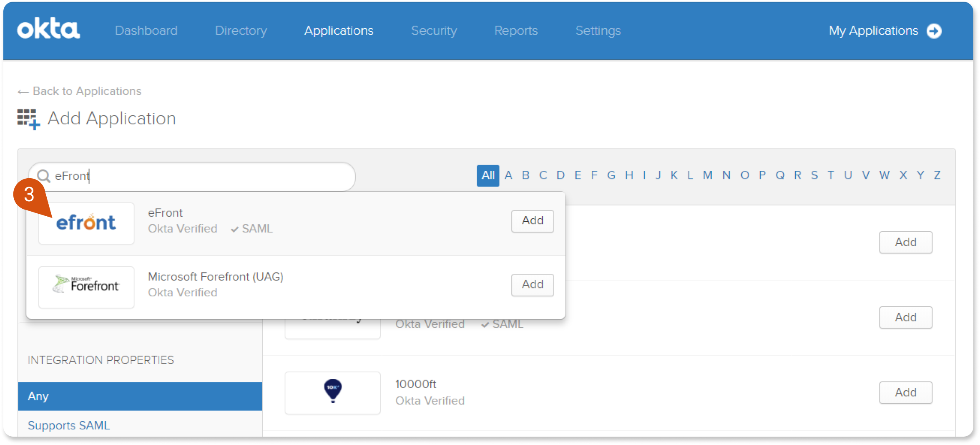Filter applications by letter Q
The height and width of the screenshot is (445, 980).
(x=780, y=175)
